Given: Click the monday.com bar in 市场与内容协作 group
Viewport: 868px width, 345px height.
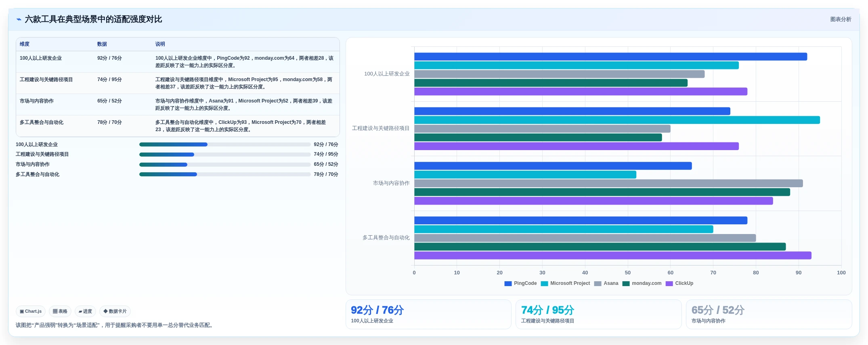Looking at the screenshot, I should [x=602, y=192].
